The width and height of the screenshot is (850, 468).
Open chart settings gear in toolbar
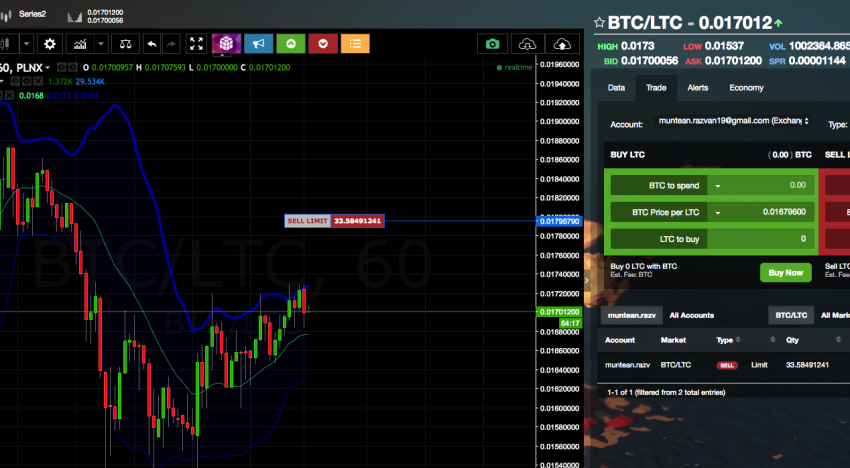tap(49, 44)
